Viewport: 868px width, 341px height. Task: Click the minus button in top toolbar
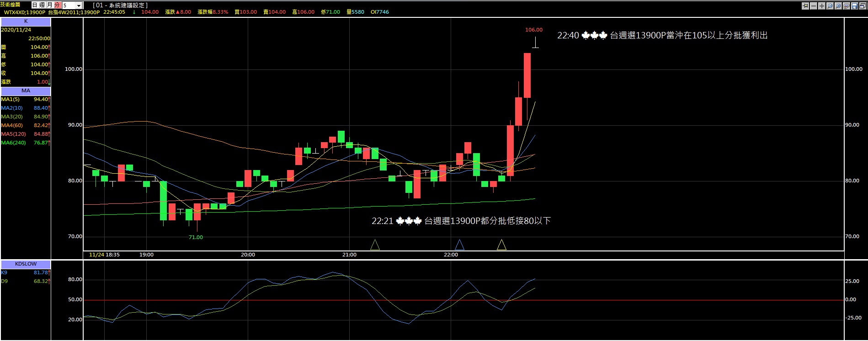click(814, 6)
